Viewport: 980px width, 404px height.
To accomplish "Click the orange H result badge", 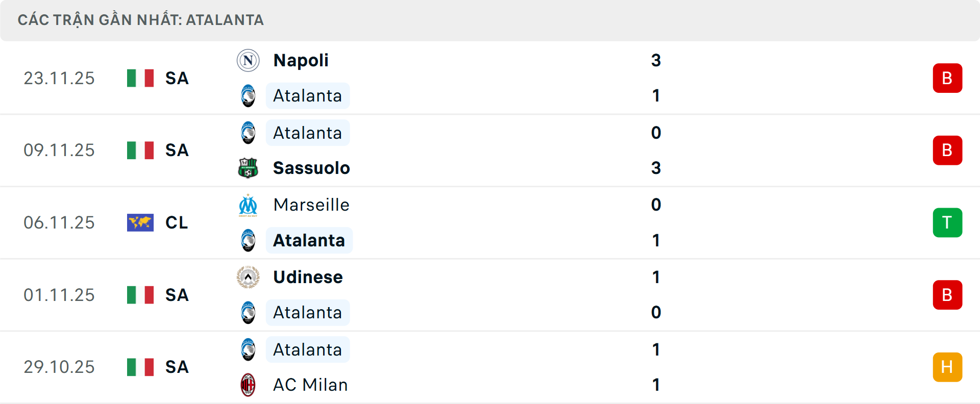I will (x=947, y=367).
